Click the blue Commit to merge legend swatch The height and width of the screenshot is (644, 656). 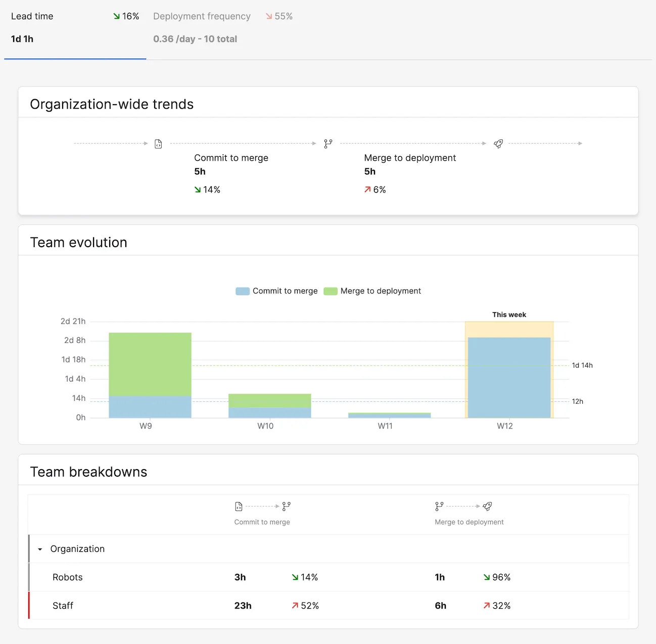point(243,291)
